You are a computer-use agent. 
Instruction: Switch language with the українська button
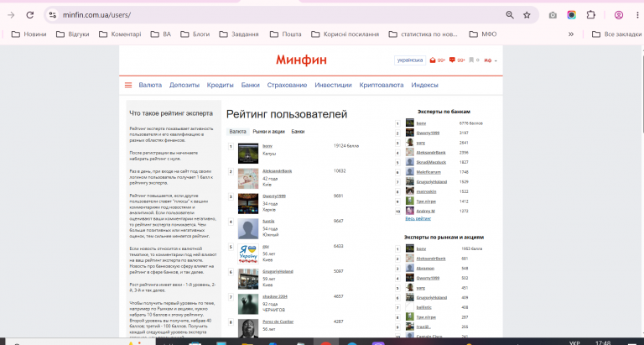(x=409, y=60)
